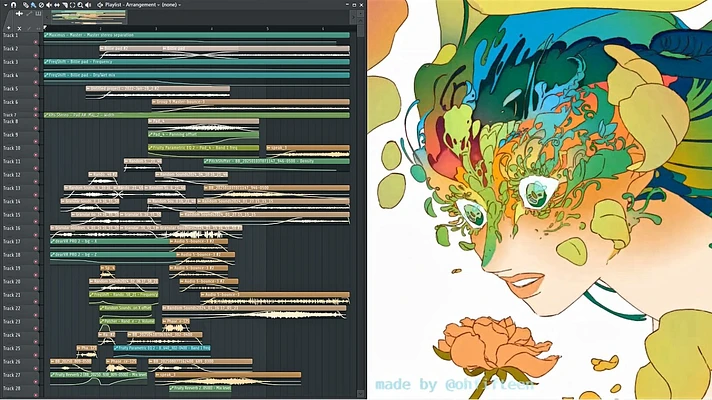Open the (none) pattern dropdown
Screen dimensions: 712x400
click(x=171, y=5)
